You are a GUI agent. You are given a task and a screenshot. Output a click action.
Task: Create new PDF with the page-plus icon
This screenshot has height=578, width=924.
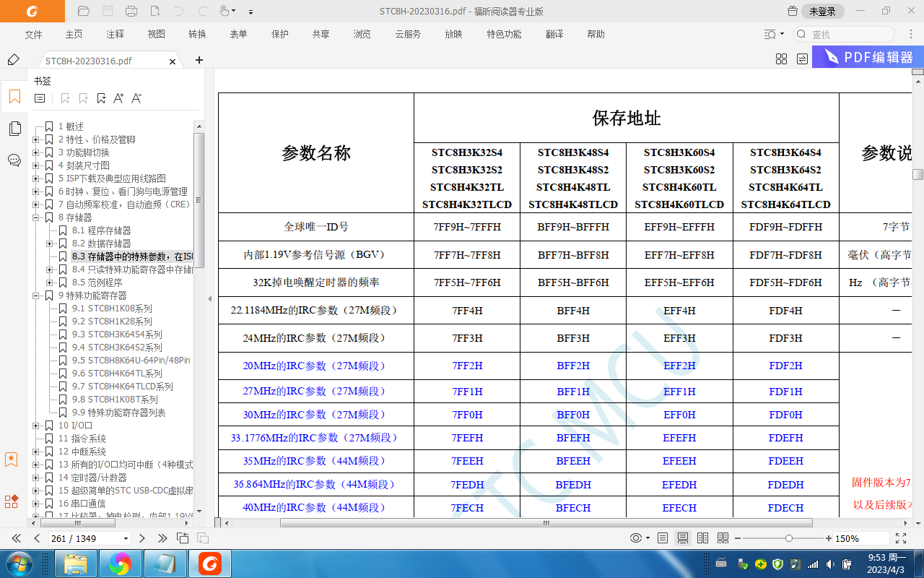click(x=154, y=11)
